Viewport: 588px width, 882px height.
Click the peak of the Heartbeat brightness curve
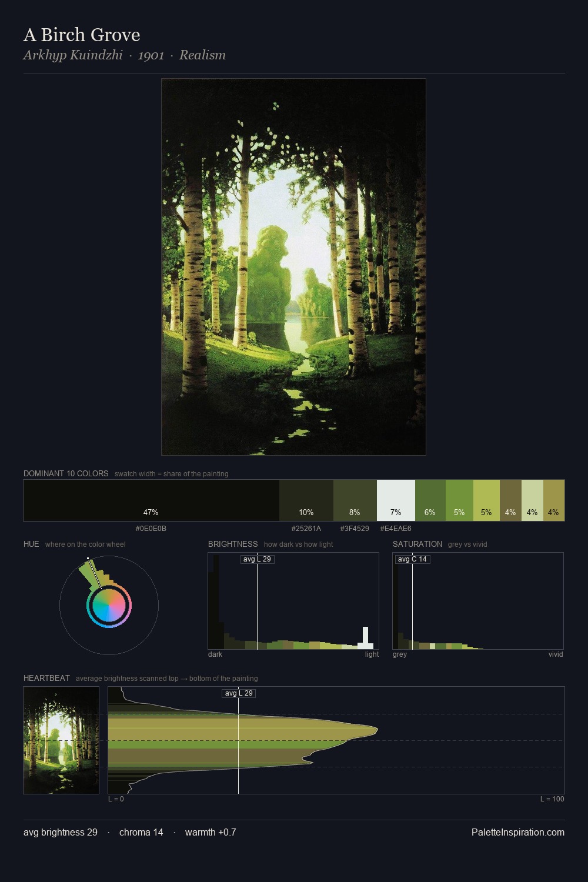(376, 730)
